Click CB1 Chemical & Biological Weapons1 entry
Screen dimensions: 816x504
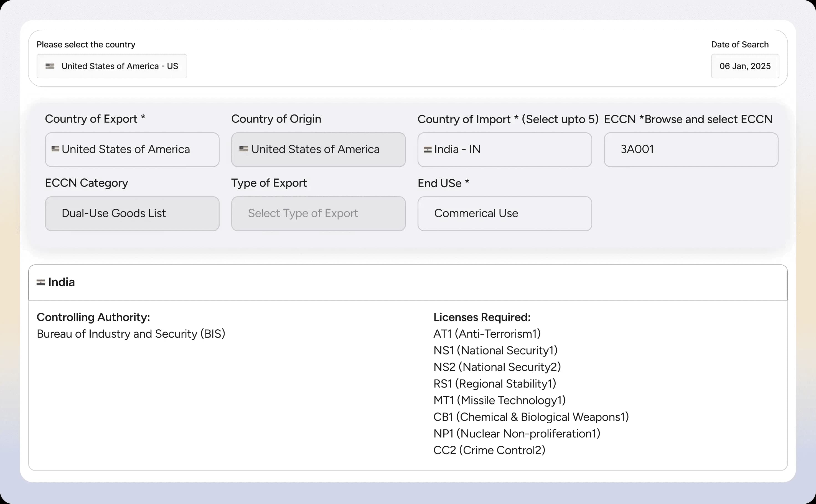(x=531, y=417)
